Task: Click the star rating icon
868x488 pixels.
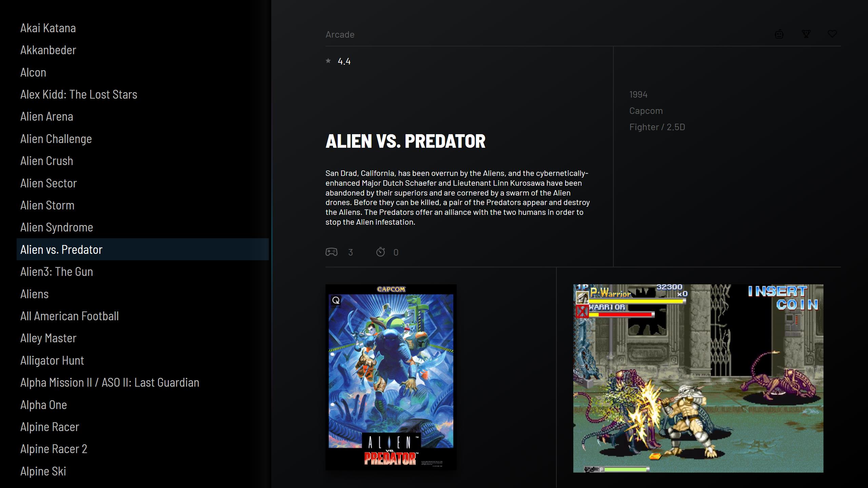Action: (x=328, y=61)
